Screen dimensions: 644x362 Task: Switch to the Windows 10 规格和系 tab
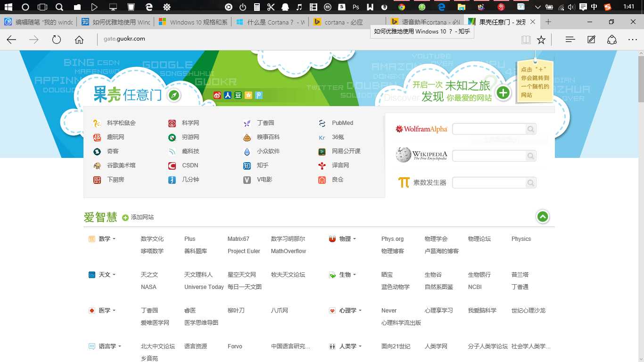point(193,22)
